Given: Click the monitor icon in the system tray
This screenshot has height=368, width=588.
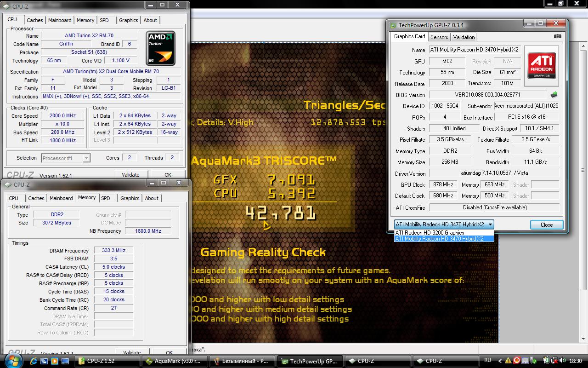Looking at the screenshot, I should [524, 361].
